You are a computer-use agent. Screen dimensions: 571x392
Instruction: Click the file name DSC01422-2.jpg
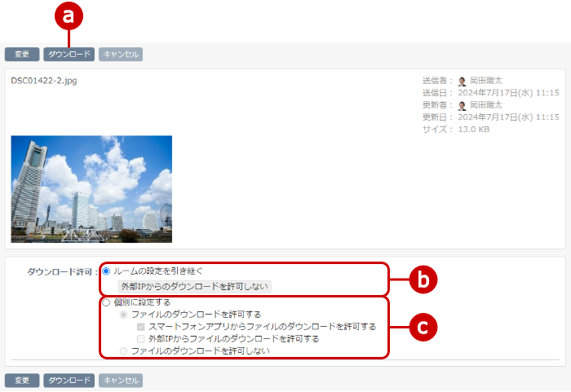(x=44, y=81)
